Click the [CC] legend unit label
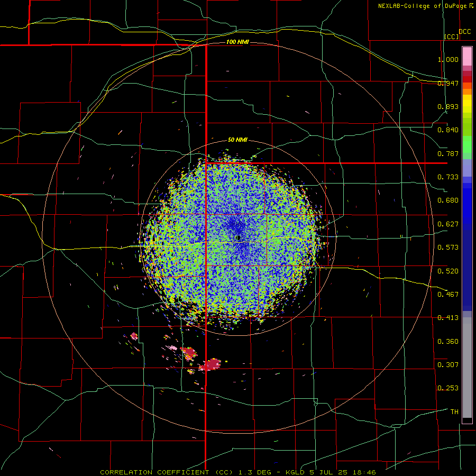 [452, 36]
